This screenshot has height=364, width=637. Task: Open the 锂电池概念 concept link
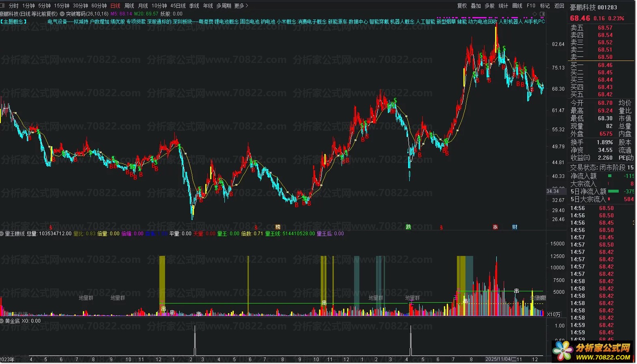pyautogui.click(x=226, y=22)
